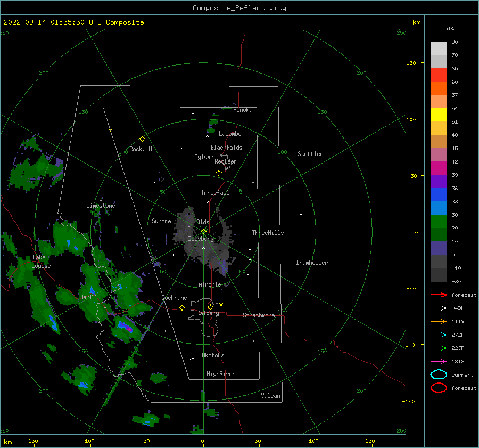
Task: Click the red forecast arrow in legend
Action: point(439,295)
